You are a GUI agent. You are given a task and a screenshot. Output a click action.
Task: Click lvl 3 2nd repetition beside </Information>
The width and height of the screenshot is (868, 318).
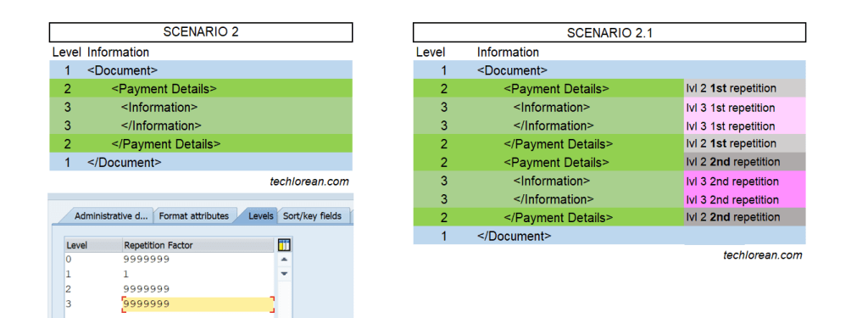point(744,199)
